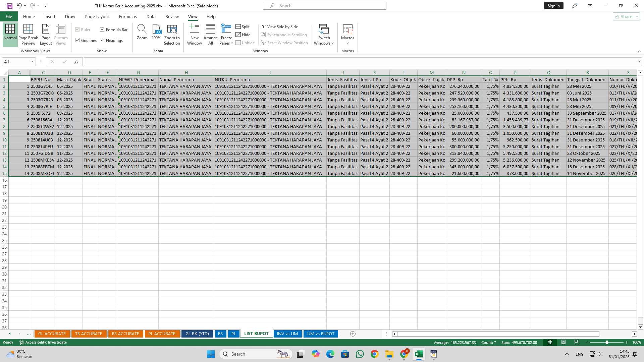Disable the Headings checkbox
This screenshot has width=644, height=362.
coord(102,40)
